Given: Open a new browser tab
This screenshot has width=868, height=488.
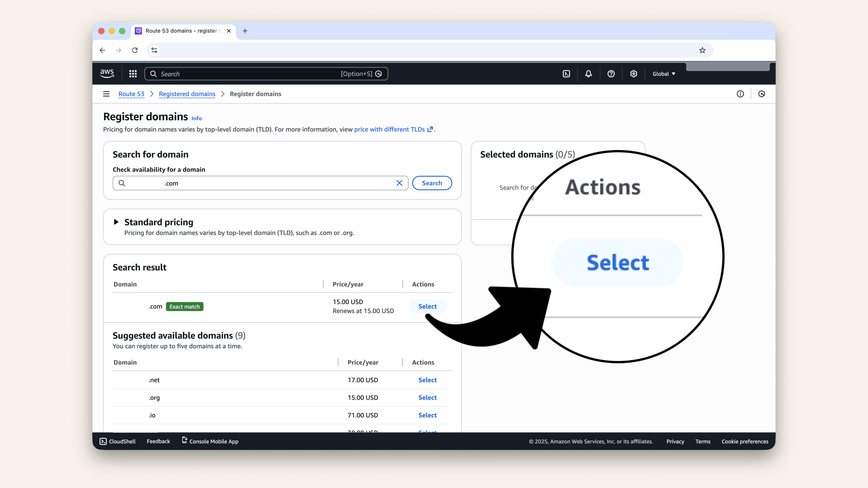Looking at the screenshot, I should pos(245,31).
